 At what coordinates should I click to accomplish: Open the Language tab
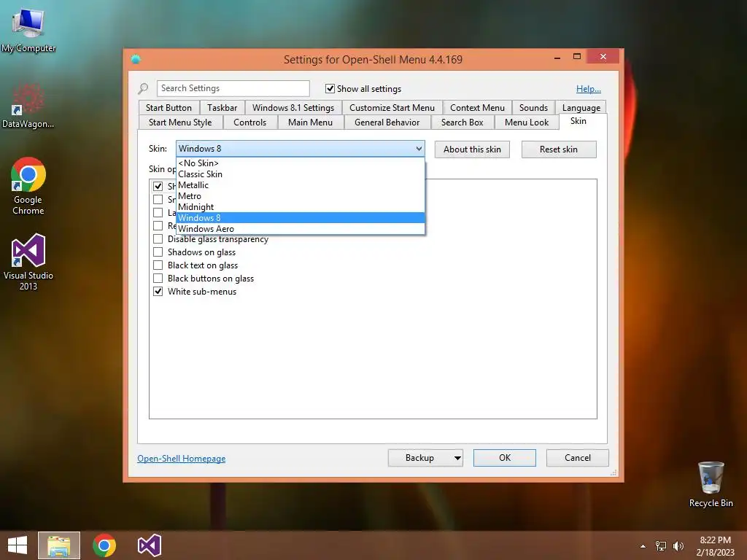(x=581, y=108)
